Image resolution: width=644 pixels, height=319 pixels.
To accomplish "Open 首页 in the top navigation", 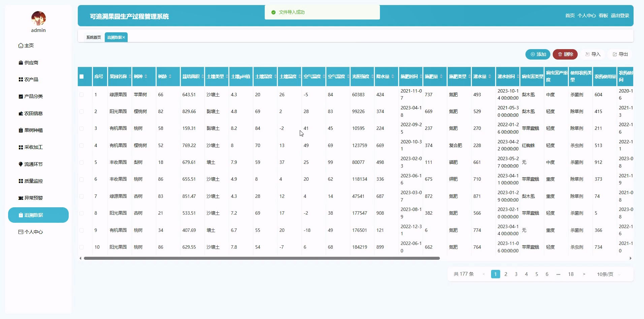I will (570, 15).
